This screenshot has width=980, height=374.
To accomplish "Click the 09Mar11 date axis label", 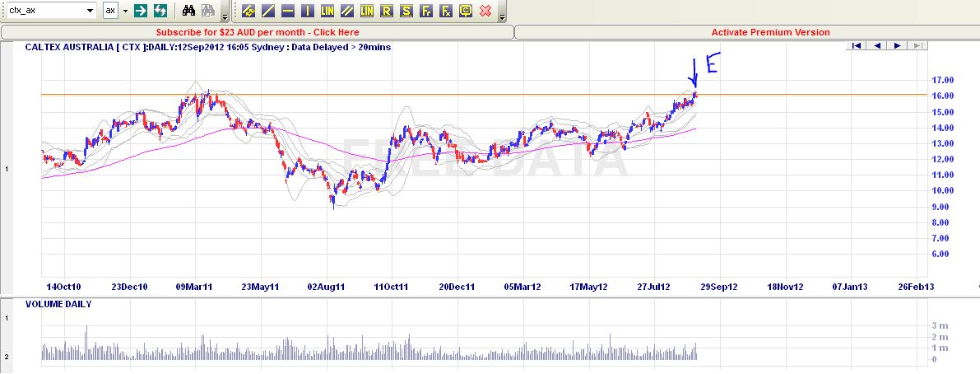I will [194, 287].
